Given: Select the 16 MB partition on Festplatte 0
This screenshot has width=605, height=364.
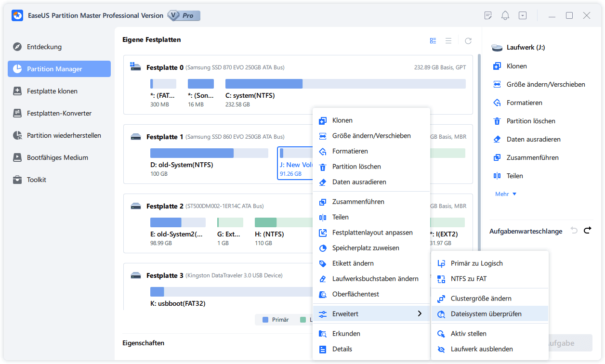Looking at the screenshot, I should click(x=201, y=93).
